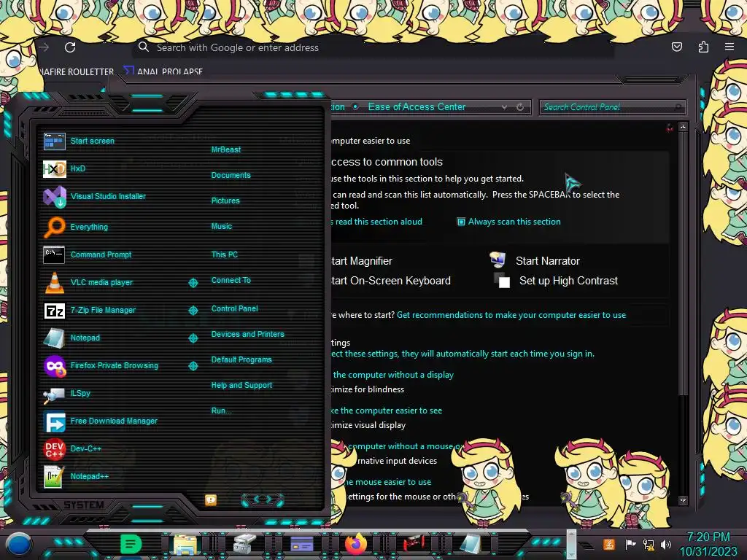Open Default Programs

(241, 359)
